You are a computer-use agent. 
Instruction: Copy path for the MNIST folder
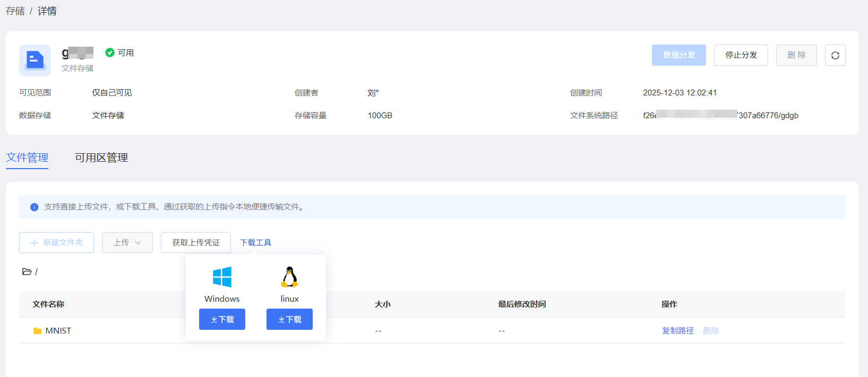[677, 330]
